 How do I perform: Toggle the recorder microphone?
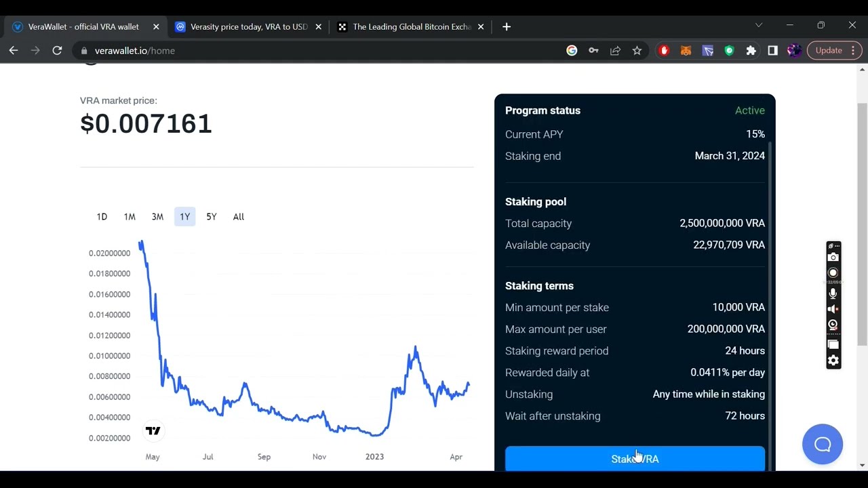(833, 293)
